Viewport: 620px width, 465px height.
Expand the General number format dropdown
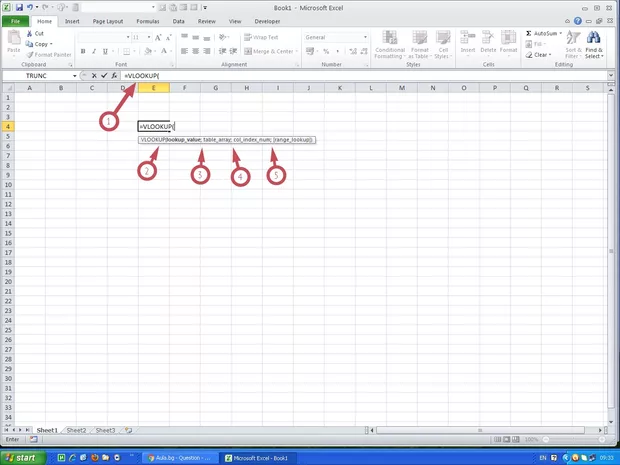(350, 37)
